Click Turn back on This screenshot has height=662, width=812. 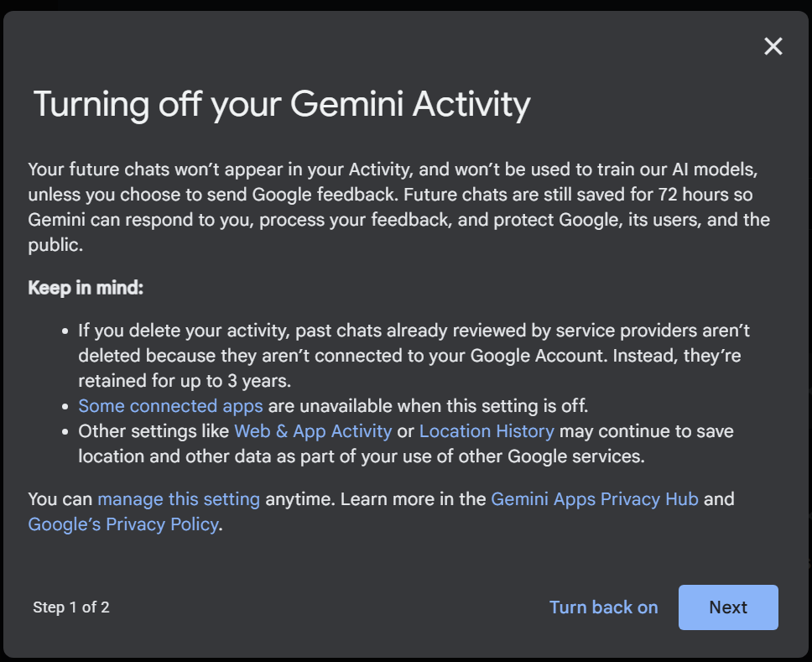(x=603, y=607)
